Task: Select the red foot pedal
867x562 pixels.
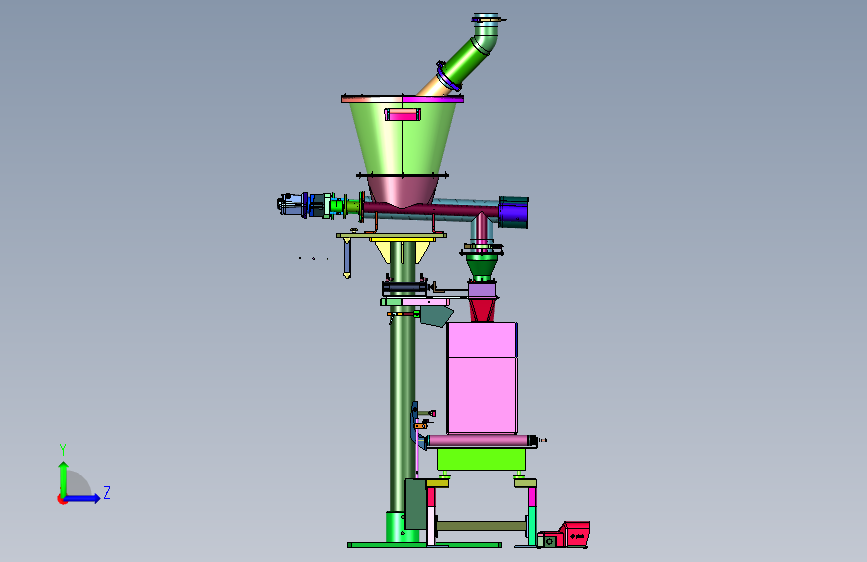Action: (576, 534)
